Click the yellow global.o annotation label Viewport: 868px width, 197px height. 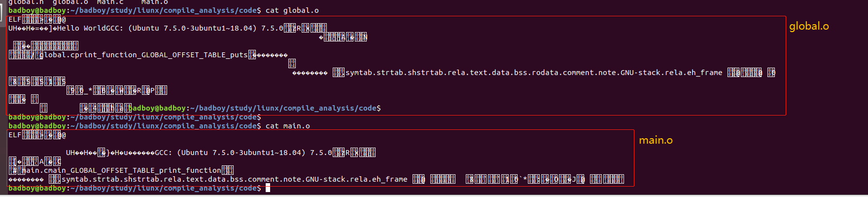click(809, 26)
